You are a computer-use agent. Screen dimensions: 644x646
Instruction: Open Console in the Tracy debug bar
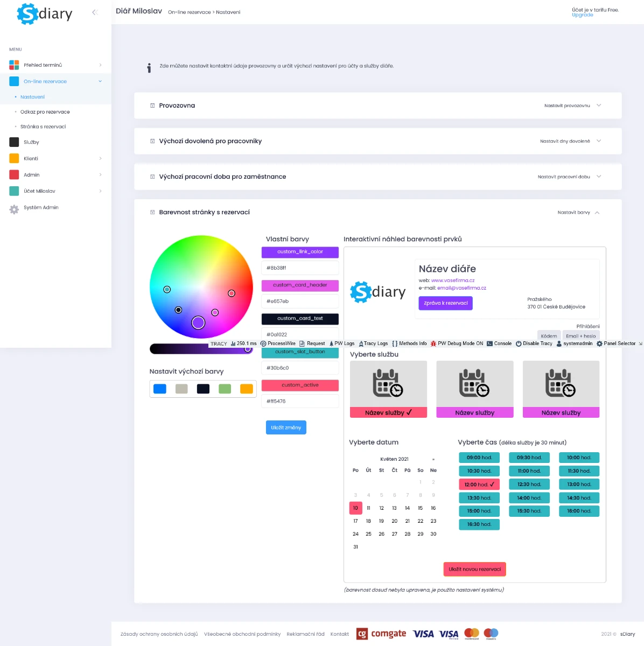coord(499,343)
